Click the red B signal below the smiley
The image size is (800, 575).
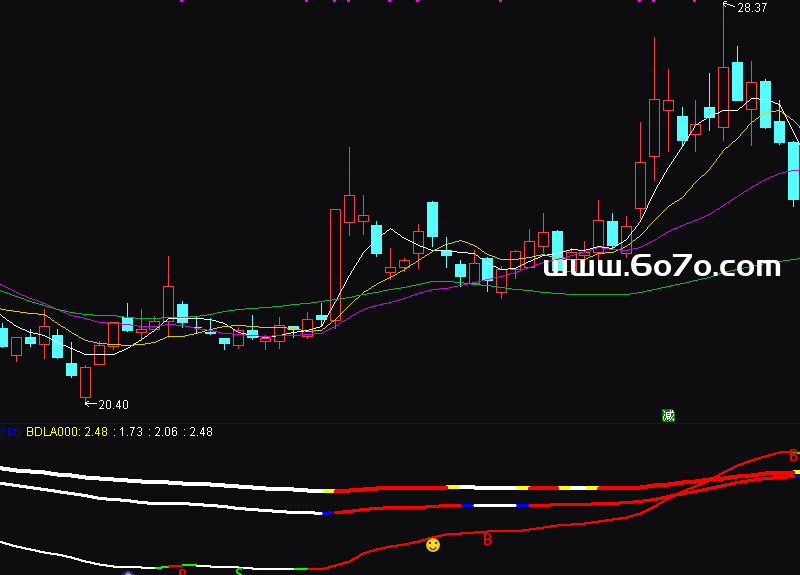488,540
